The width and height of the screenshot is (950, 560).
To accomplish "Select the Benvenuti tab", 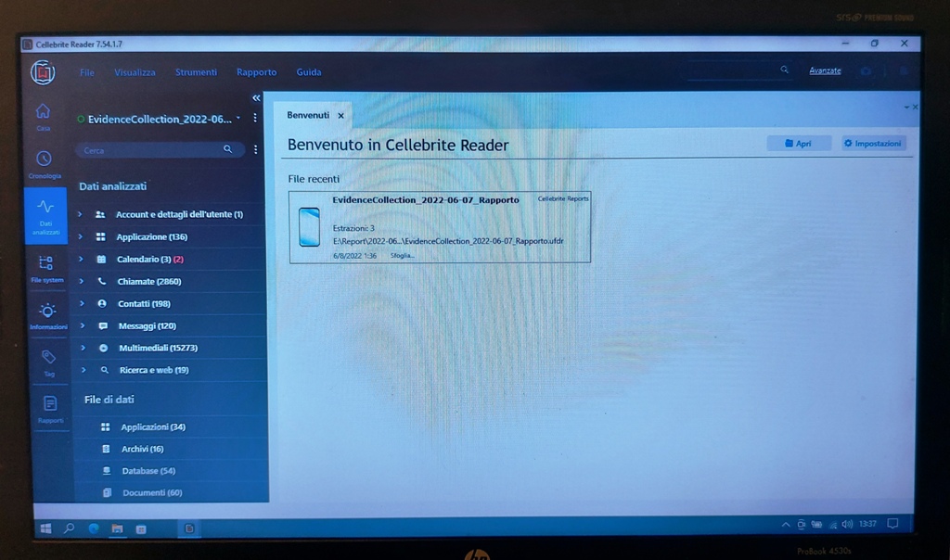I will coord(308,115).
